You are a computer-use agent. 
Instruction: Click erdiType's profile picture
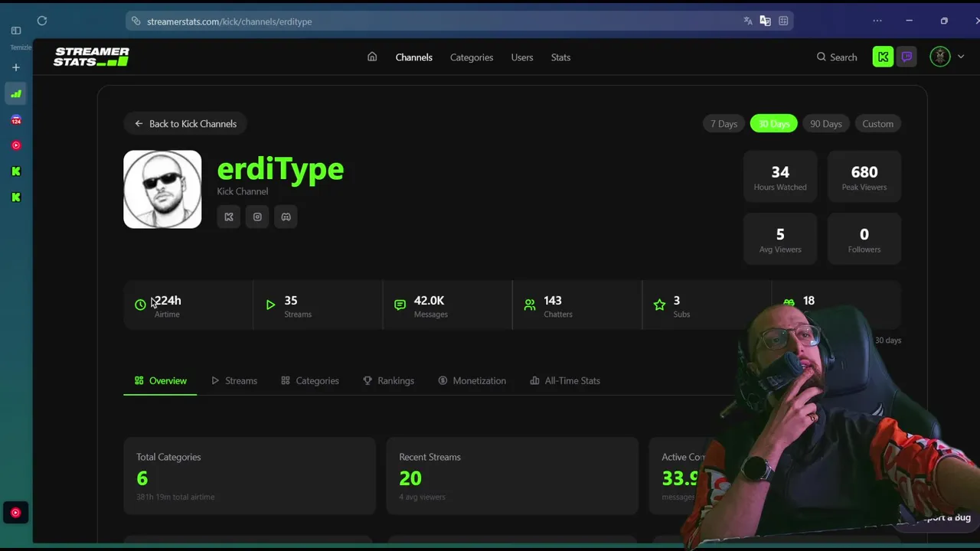[x=162, y=189]
